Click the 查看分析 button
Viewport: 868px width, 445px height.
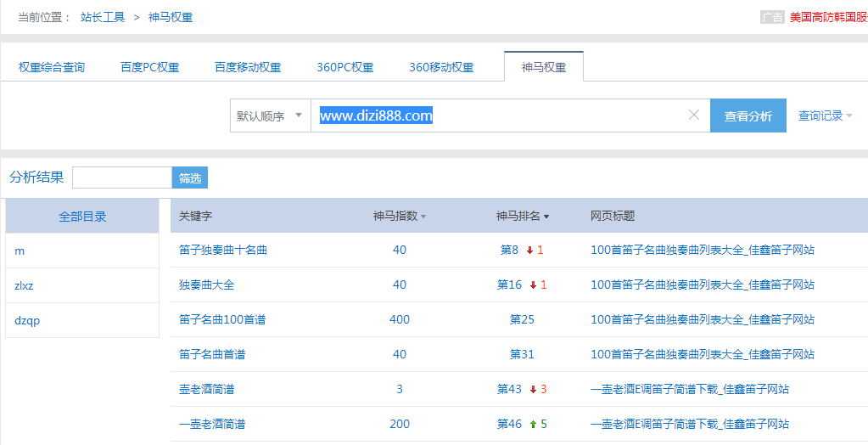748,116
